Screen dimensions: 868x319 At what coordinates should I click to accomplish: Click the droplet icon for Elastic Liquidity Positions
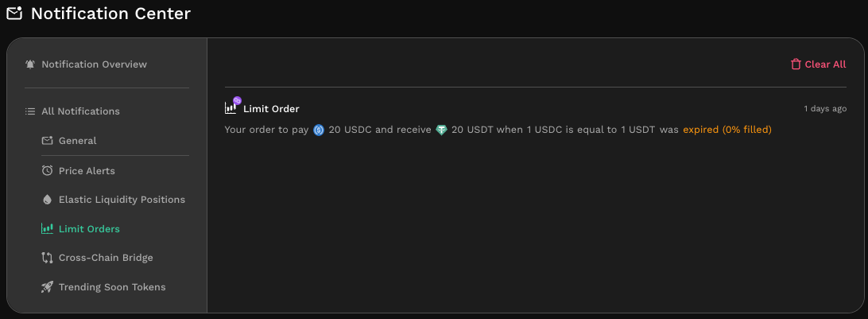47,200
